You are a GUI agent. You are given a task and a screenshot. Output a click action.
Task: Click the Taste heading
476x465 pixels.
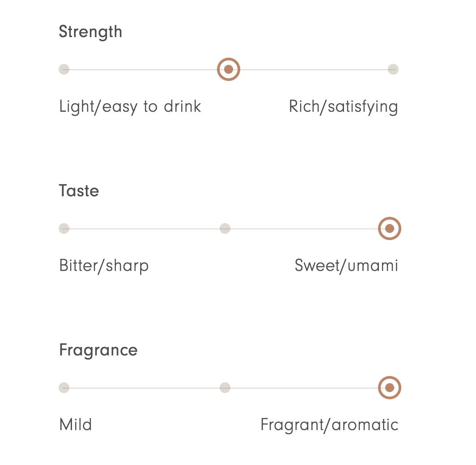pos(79,191)
